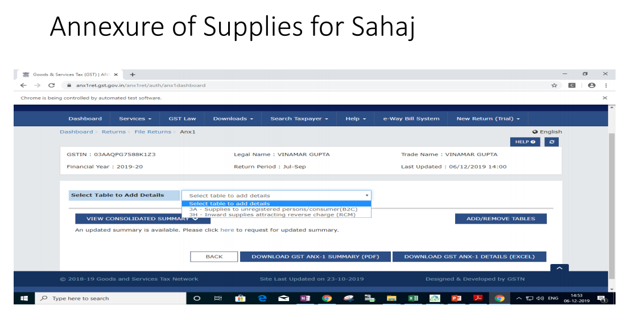The width and height of the screenshot is (644, 334).
Task: Select 3H Inward supplies reverse charge option
Action: click(276, 215)
